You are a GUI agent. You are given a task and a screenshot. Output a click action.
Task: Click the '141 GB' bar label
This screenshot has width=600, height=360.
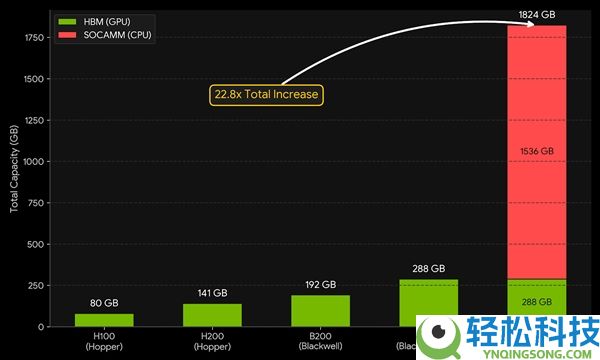coord(212,293)
